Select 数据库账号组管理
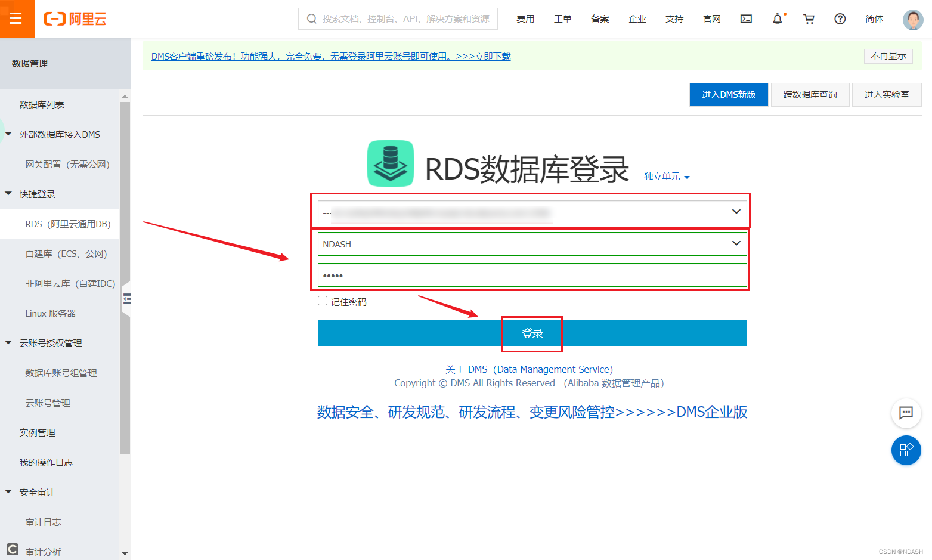Image resolution: width=932 pixels, height=560 pixels. [x=61, y=373]
